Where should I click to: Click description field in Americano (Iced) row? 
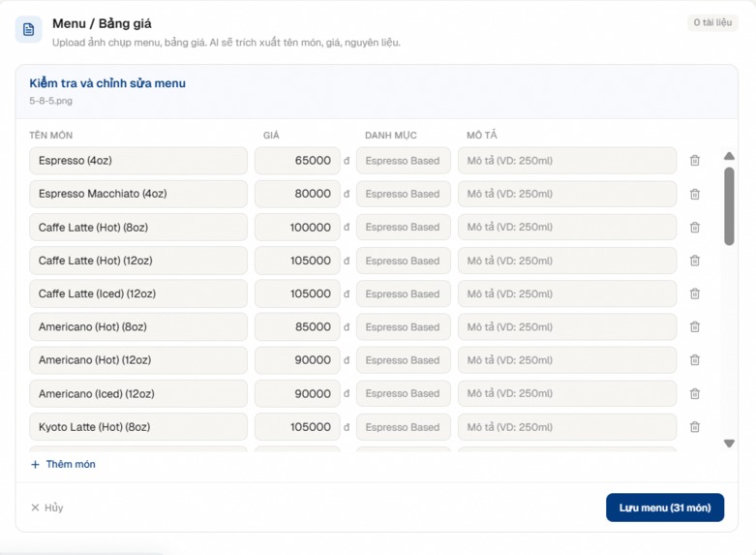[567, 394]
